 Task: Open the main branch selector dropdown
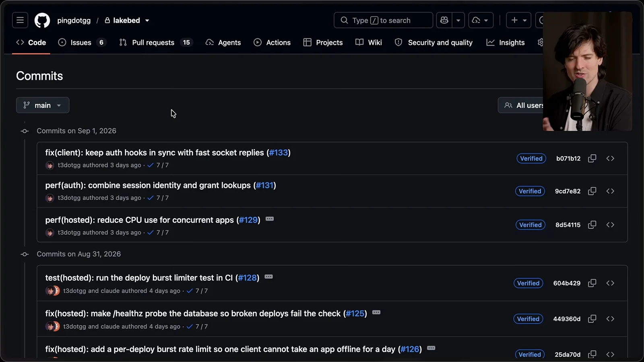pos(43,105)
